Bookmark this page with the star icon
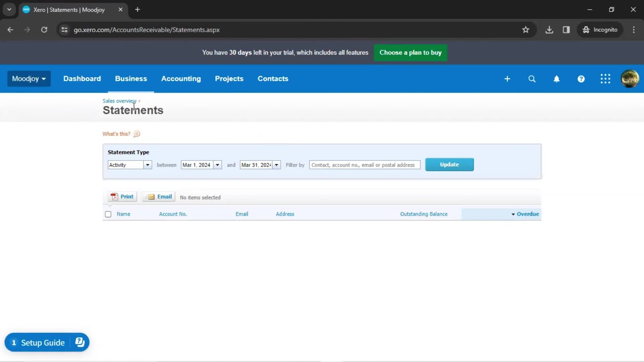Image resolution: width=644 pixels, height=362 pixels. point(526,30)
